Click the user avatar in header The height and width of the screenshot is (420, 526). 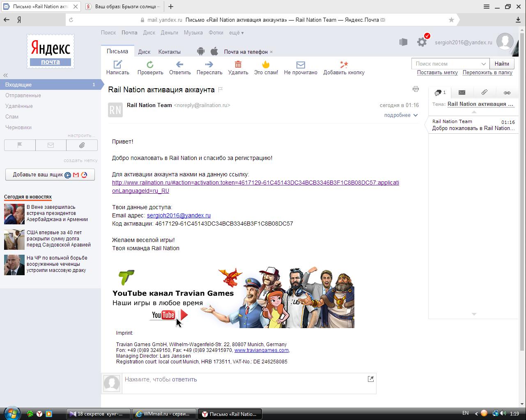point(505,42)
